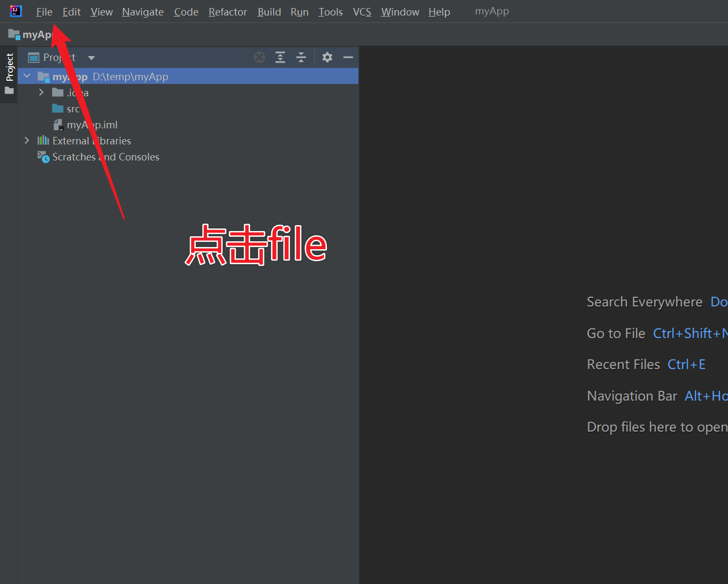Open the Code menu

[x=186, y=12]
